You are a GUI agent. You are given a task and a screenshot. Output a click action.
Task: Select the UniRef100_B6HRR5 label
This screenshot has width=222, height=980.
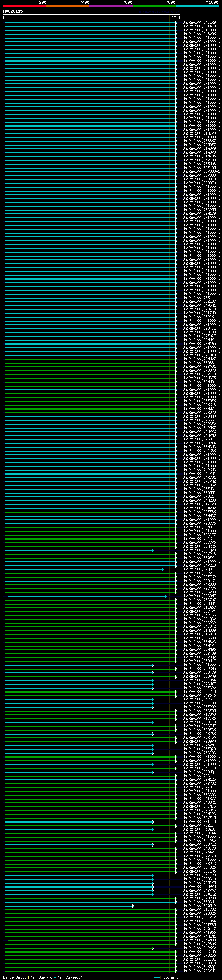coord(199,546)
